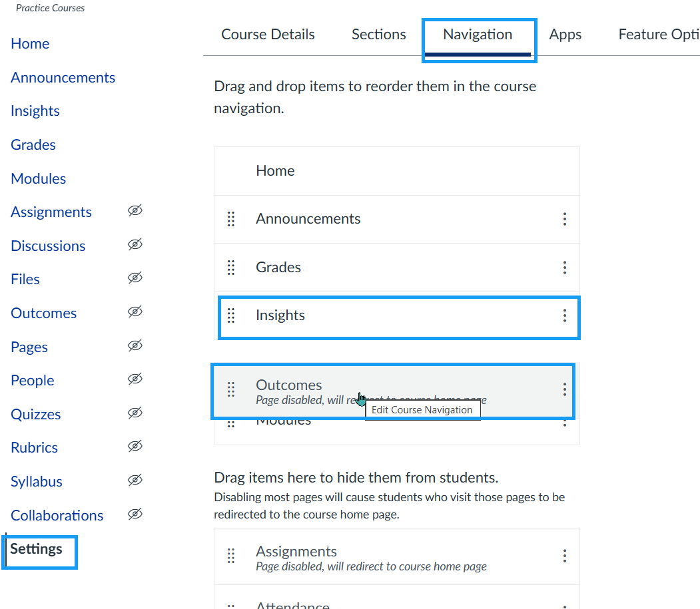Screen dimensions: 700x609
Task: Toggle visibility icon next to Assignments in sidebar
Action: [135, 210]
